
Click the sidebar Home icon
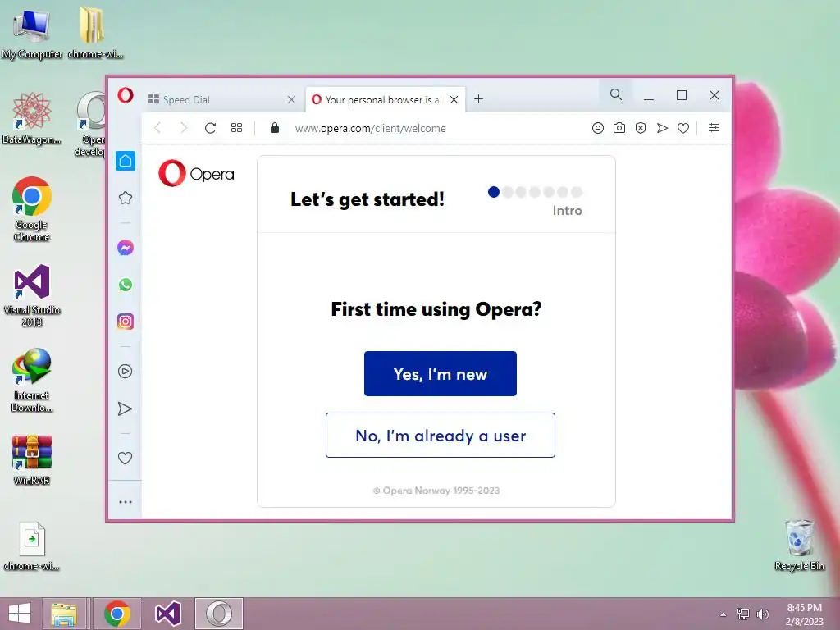click(126, 161)
